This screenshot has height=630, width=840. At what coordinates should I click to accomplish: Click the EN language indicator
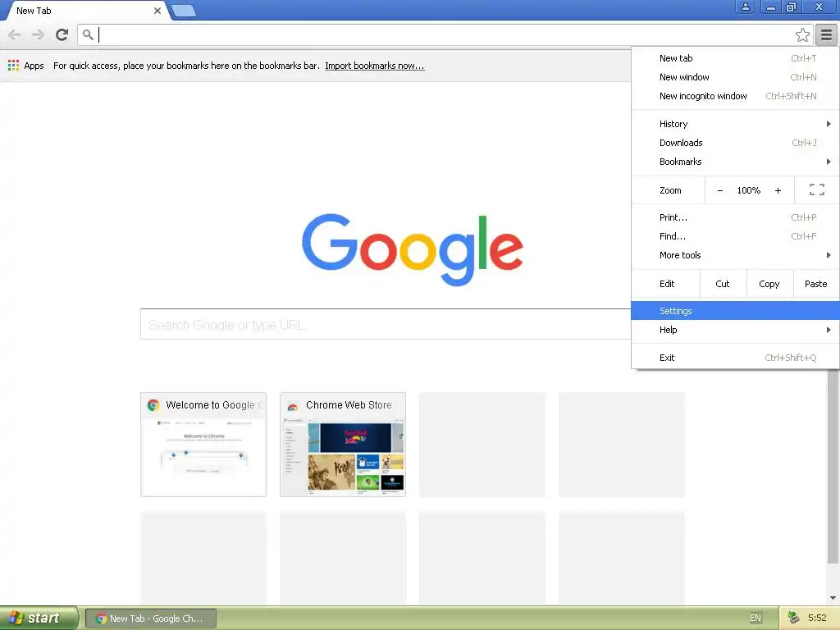pyautogui.click(x=755, y=618)
